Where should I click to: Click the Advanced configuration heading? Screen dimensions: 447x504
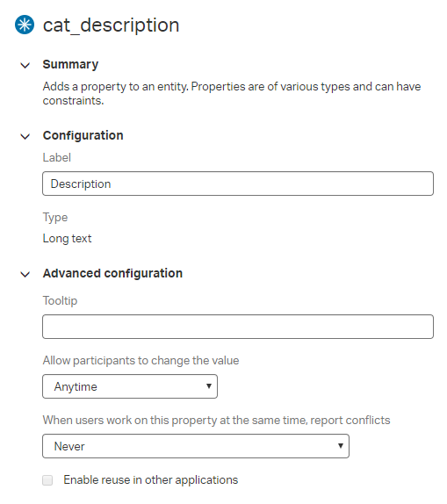pyautogui.click(x=112, y=273)
